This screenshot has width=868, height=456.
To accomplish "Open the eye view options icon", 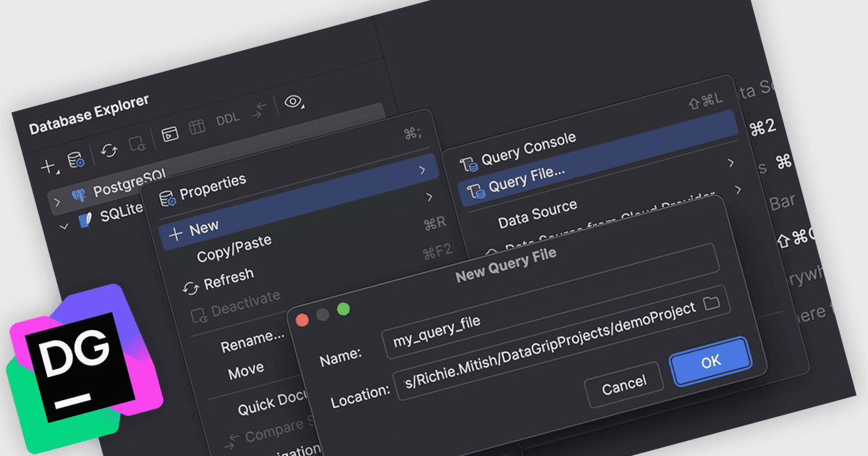I will [x=294, y=101].
